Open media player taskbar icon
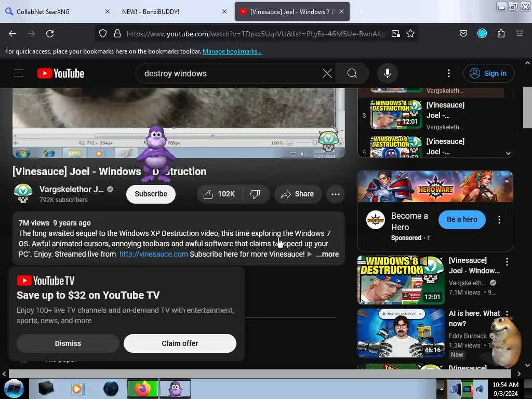This screenshot has height=399, width=532. tap(77, 389)
